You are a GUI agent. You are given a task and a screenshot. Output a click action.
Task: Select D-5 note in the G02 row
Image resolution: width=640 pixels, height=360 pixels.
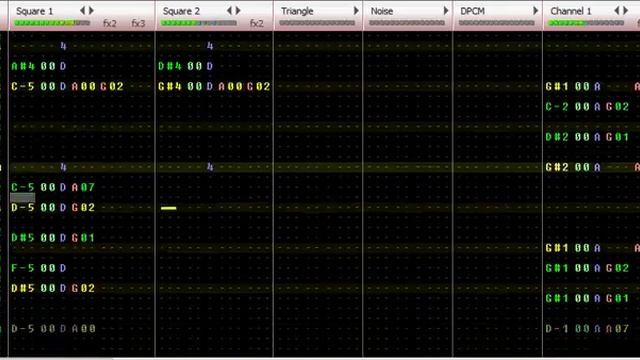(23, 207)
